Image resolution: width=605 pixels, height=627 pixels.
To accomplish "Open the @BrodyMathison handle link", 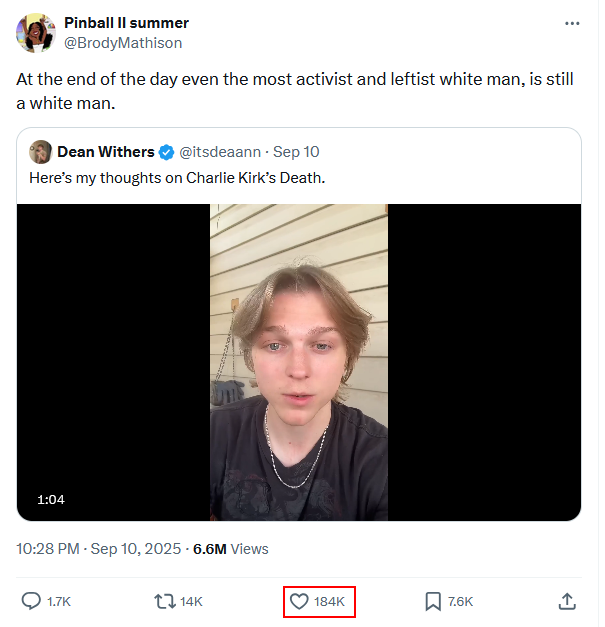I will [x=123, y=43].
